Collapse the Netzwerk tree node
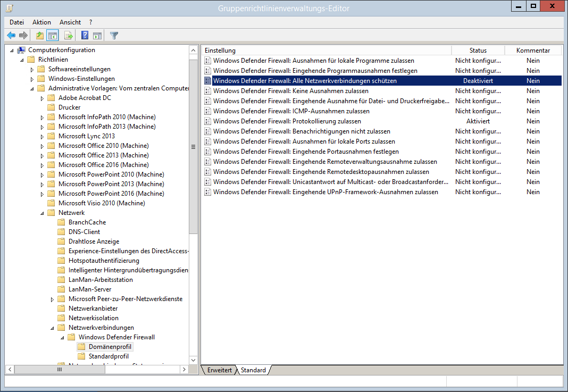 click(x=43, y=213)
